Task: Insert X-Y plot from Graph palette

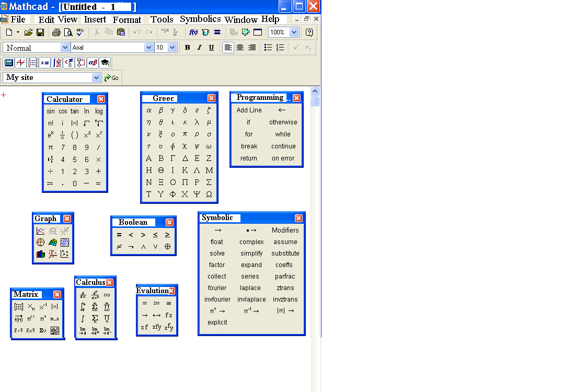Action: tap(41, 231)
